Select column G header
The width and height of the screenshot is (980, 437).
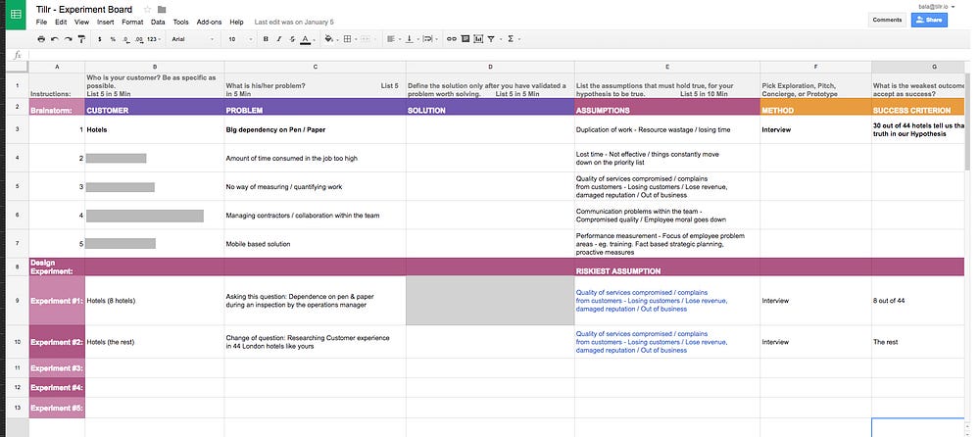(x=917, y=67)
